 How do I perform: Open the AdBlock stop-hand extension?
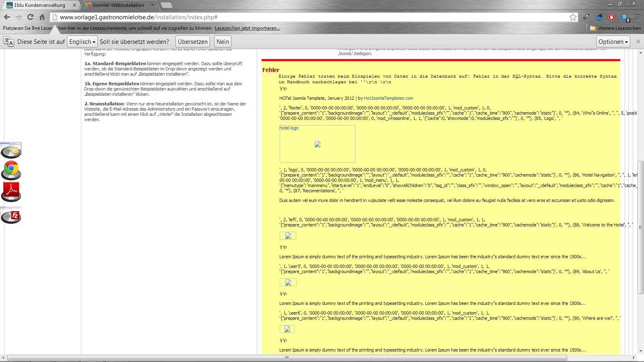coord(612,17)
